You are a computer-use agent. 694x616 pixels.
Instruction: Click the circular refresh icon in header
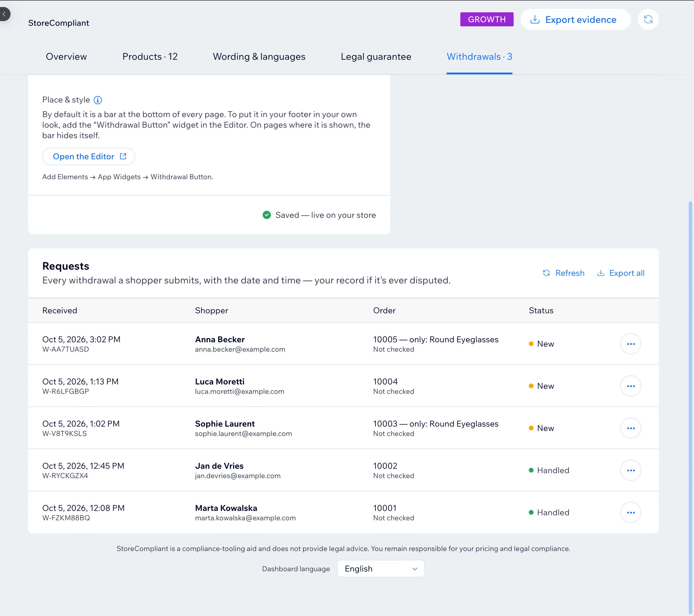coord(648,19)
